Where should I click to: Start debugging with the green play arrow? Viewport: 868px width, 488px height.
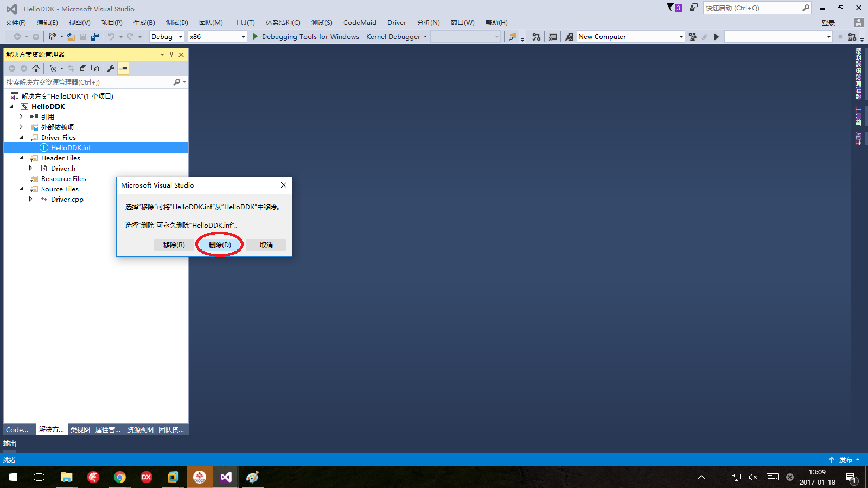coord(256,37)
